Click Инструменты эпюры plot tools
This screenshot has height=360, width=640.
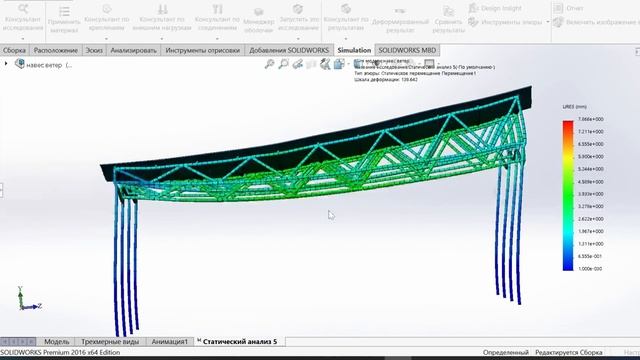505,22
